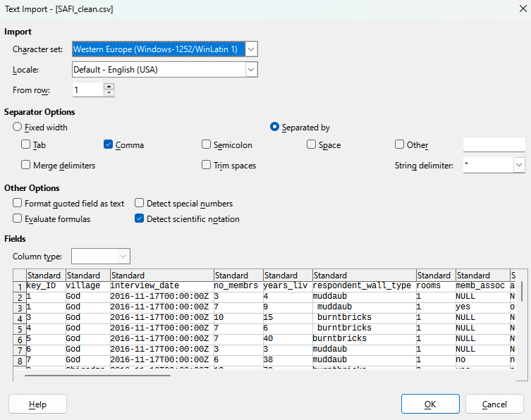Select the village column header
Viewport: 531px width, 420px height.
(87, 275)
